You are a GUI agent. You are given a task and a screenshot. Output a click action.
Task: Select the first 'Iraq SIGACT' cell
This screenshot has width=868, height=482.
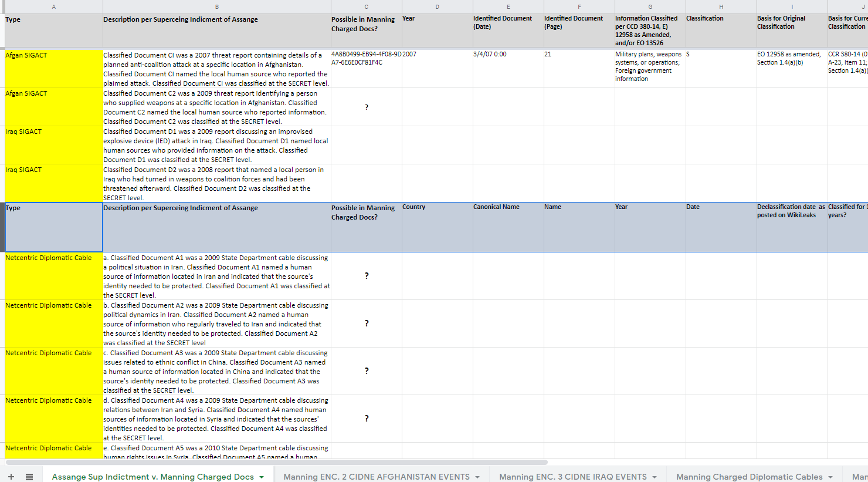click(54, 145)
